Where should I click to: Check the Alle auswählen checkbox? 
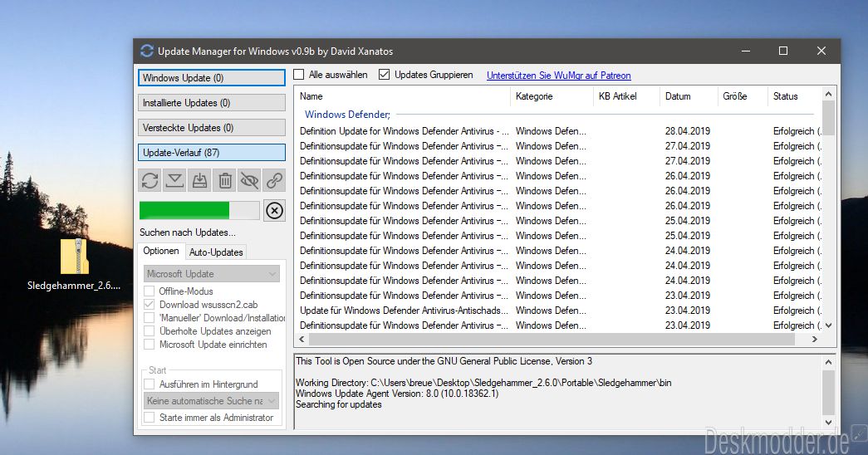(299, 74)
